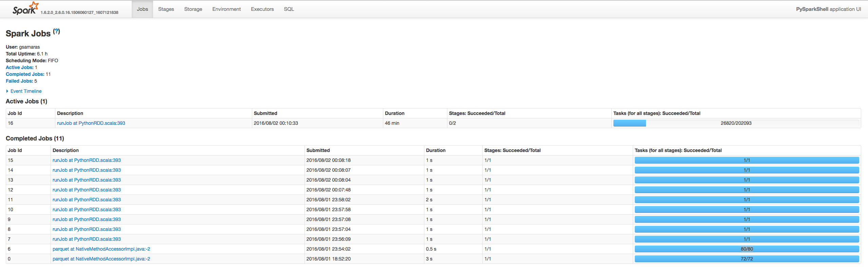Switch to the Jobs tab

(142, 9)
